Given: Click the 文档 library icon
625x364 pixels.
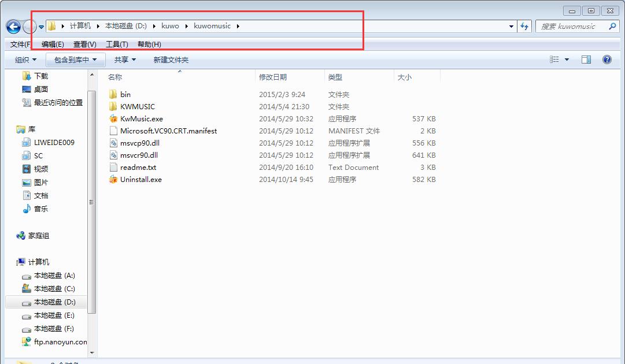Looking at the screenshot, I should coord(27,195).
